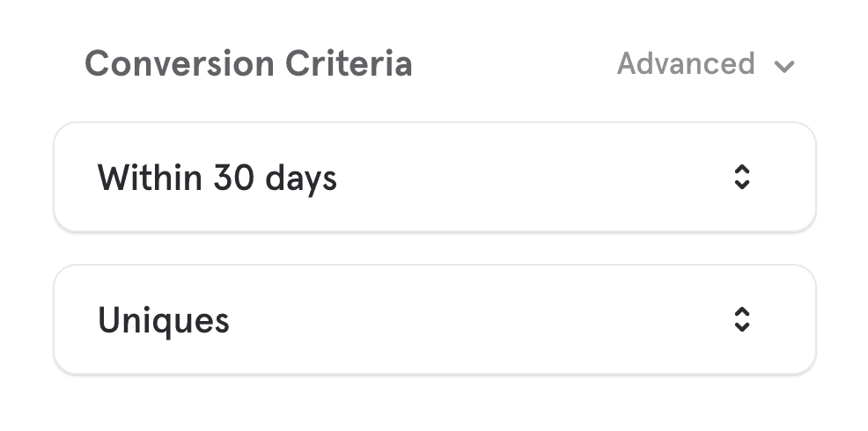The height and width of the screenshot is (431, 868).
Task: Click the chevron next to Advanced
Action: (784, 67)
